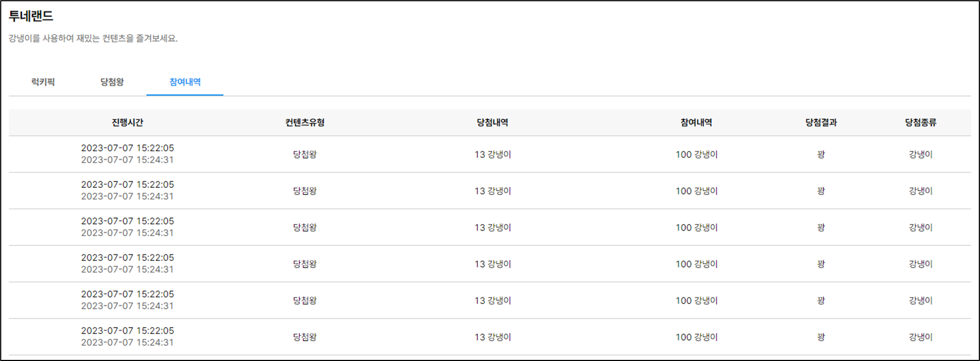Select the fifth row's 강냉이 prize type

coord(920,301)
